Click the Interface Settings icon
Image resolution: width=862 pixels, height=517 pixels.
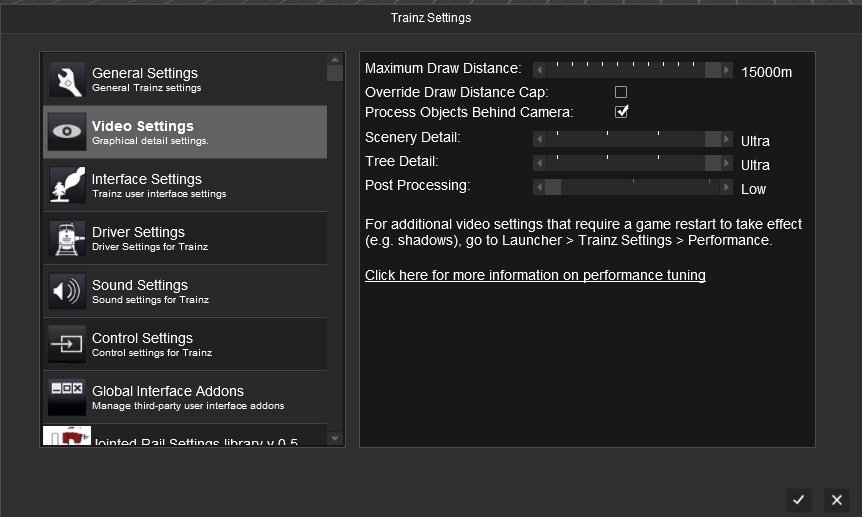tap(67, 185)
